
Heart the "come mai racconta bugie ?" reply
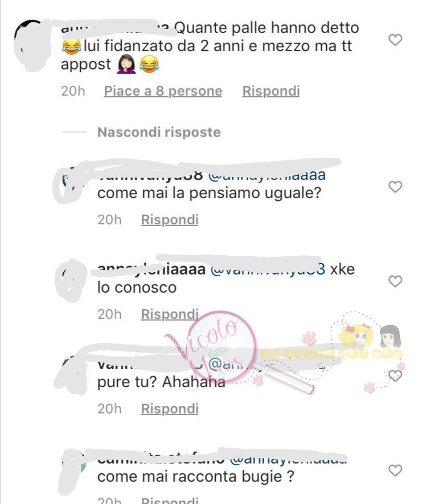point(395,470)
